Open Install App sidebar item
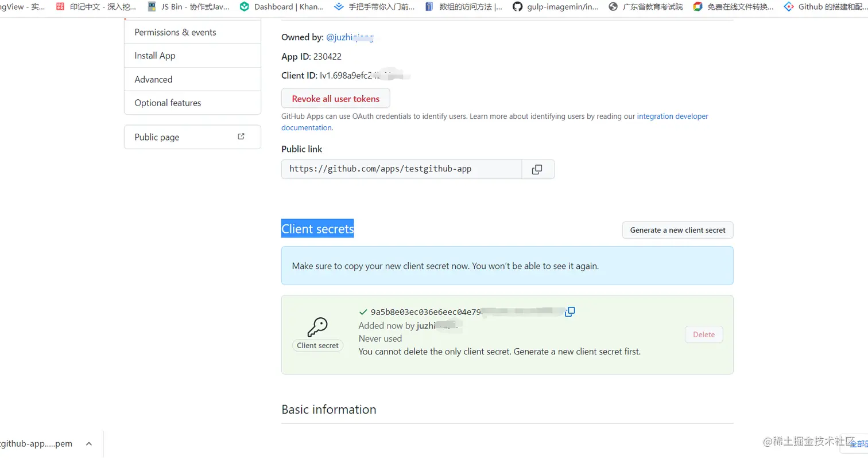This screenshot has width=868, height=460. (x=192, y=56)
